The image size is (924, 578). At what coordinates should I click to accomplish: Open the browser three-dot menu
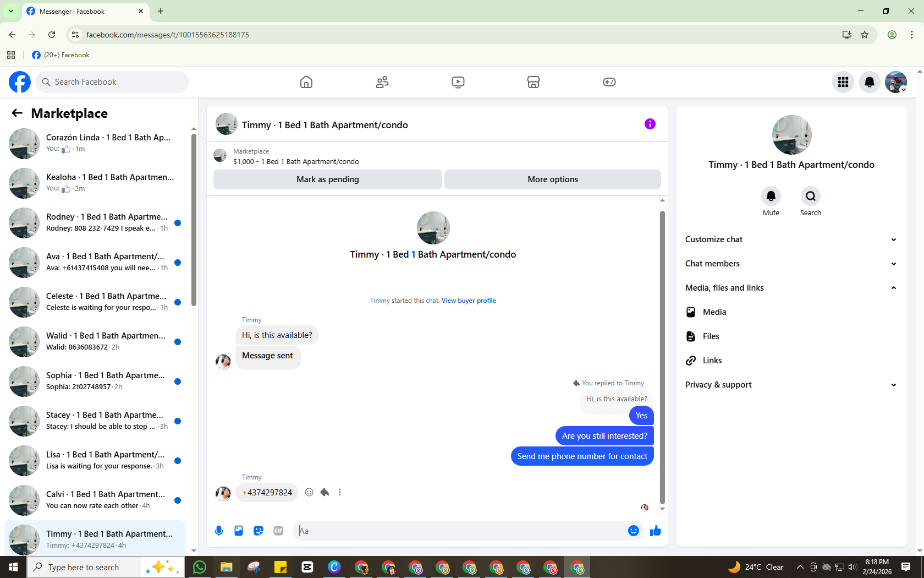click(912, 35)
